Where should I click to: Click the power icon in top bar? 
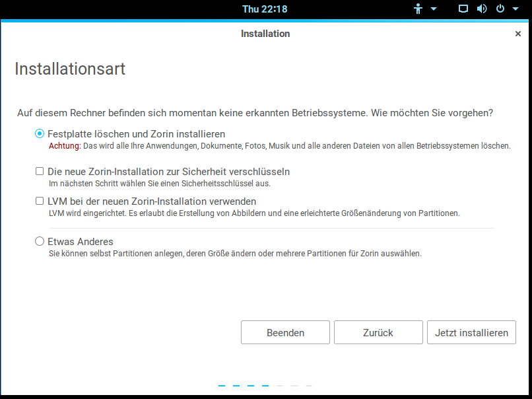point(500,9)
